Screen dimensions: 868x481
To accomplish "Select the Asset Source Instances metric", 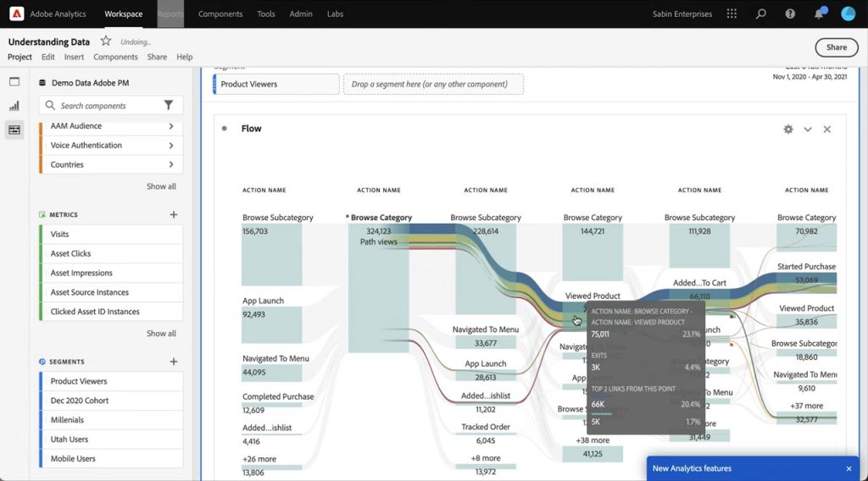I will pyautogui.click(x=111, y=292).
